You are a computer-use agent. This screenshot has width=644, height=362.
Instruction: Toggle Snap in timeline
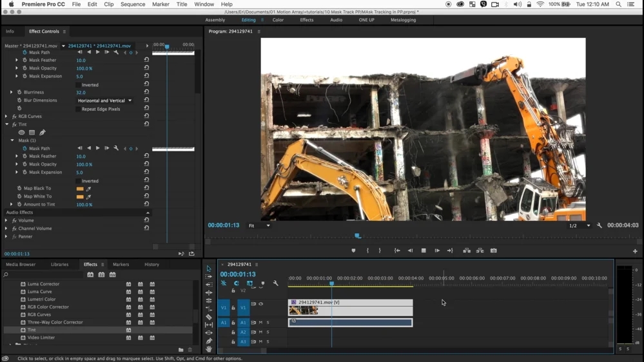pos(237,283)
